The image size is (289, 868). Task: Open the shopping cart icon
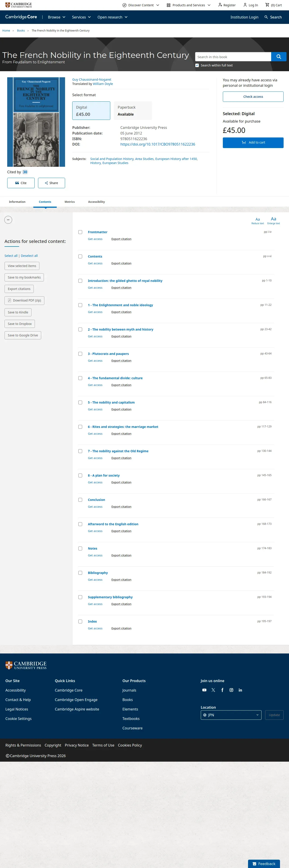coord(267,5)
